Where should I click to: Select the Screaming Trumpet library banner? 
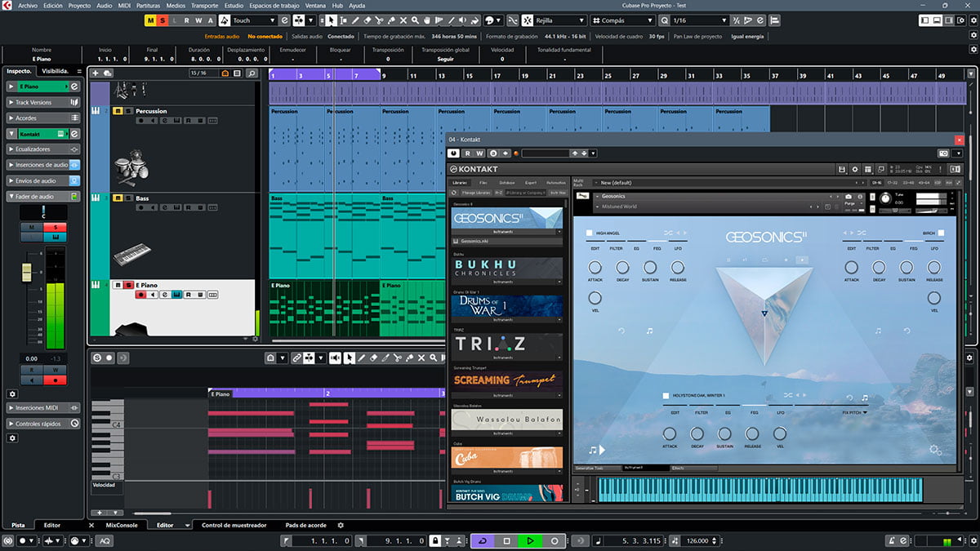pos(506,380)
